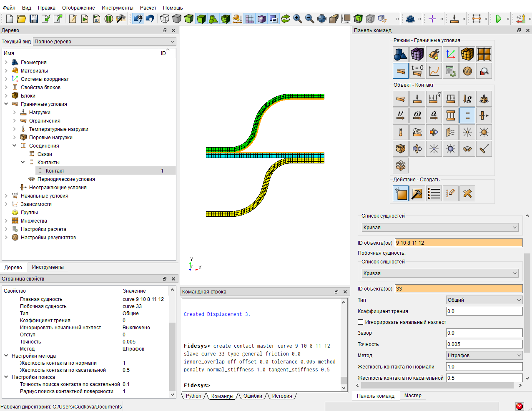
Task: Open the Coordinate systems mode axes icon
Action: (x=451, y=54)
